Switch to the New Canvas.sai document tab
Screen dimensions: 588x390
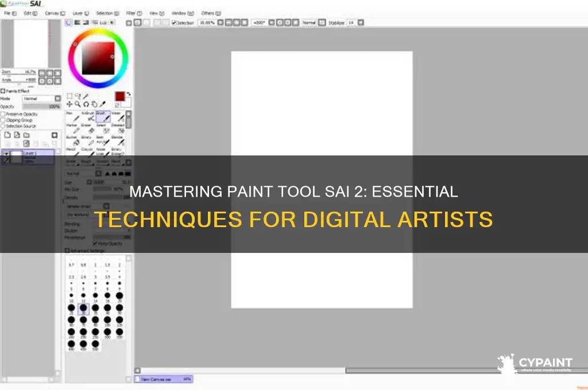[164, 379]
